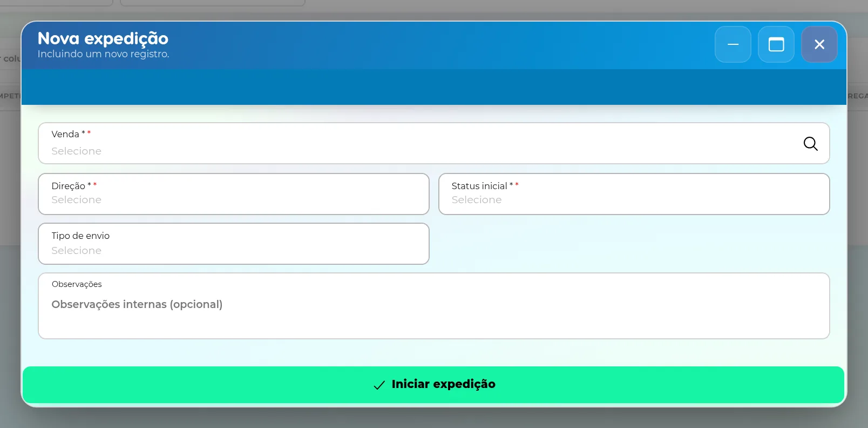The height and width of the screenshot is (428, 868).
Task: Focus the Observações internas text area
Action: pyautogui.click(x=433, y=306)
